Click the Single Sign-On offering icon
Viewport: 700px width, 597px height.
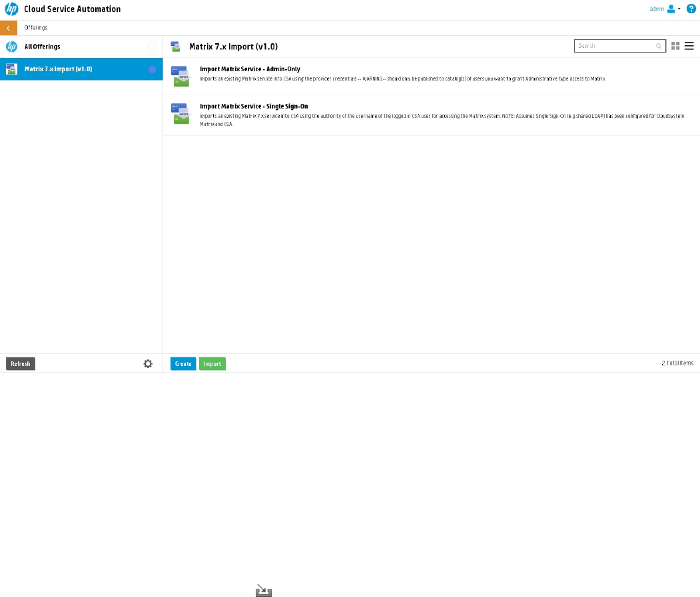click(181, 113)
